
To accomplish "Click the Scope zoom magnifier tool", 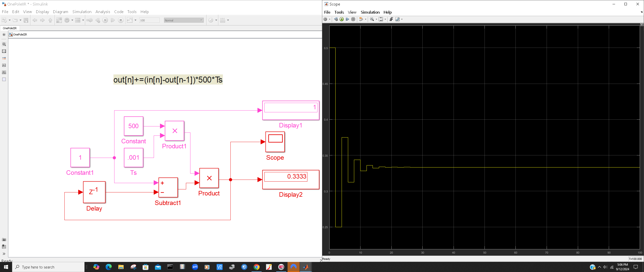I will click(x=372, y=19).
